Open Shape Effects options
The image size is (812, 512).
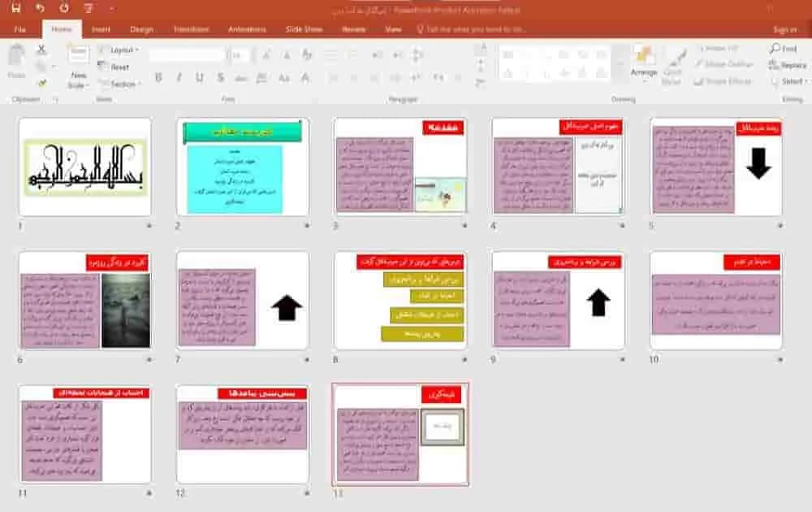723,81
